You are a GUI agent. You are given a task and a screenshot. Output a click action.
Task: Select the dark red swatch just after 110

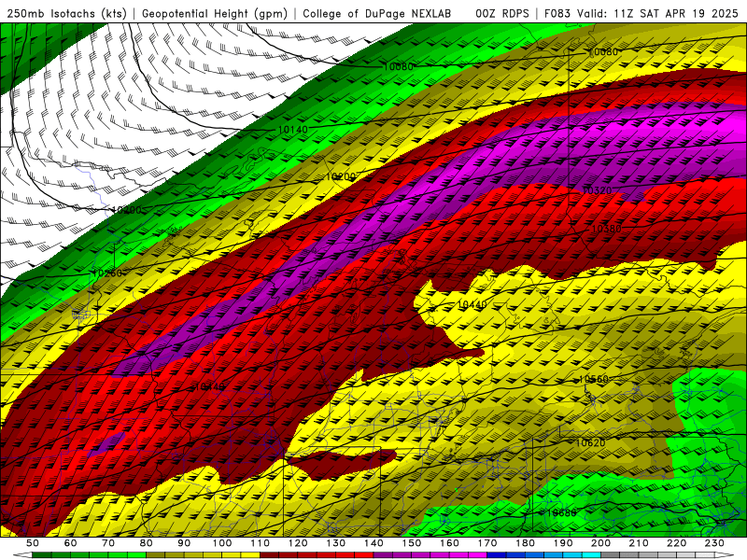(x=269, y=555)
